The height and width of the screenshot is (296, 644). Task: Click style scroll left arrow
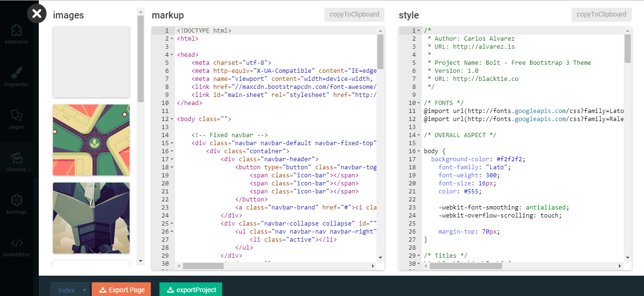[426, 266]
